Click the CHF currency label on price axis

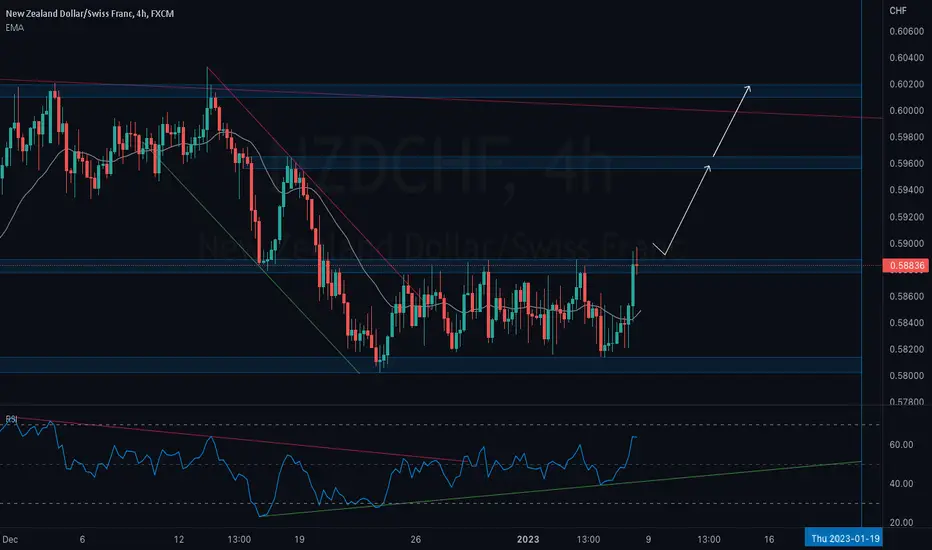898,11
